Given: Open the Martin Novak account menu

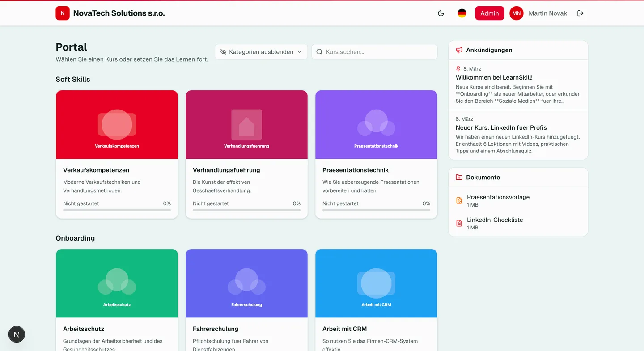Looking at the screenshot, I should tap(548, 13).
